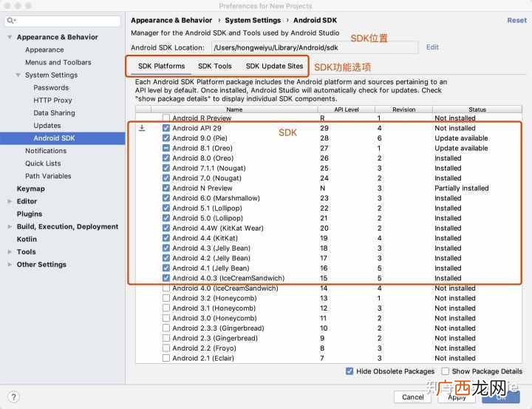532x409 pixels.
Task: Check Android 2.1 (Eclair) checkbox
Action: (166, 358)
